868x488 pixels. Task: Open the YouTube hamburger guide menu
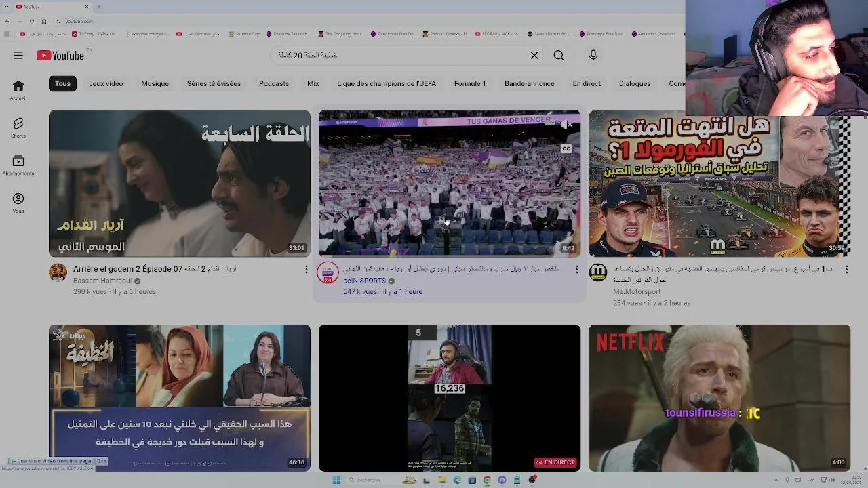point(18,56)
